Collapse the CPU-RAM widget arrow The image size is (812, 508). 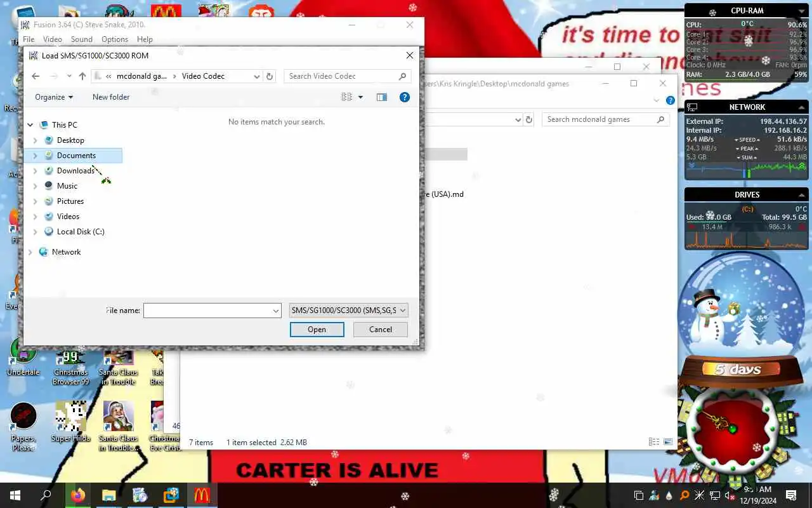tap(802, 11)
